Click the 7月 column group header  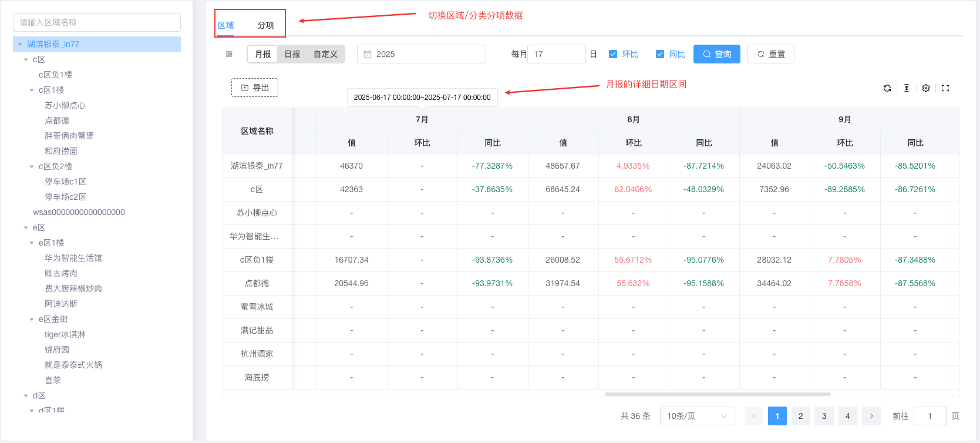[422, 119]
